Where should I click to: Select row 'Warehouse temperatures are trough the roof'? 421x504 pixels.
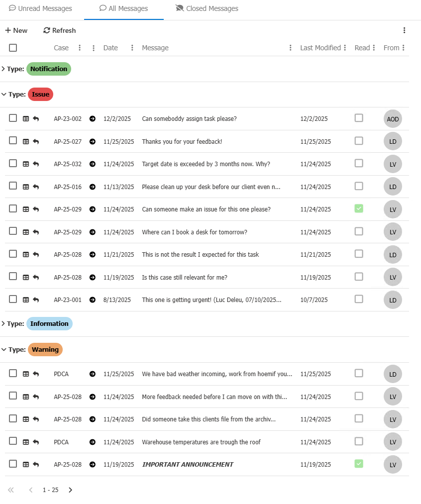pos(13,441)
